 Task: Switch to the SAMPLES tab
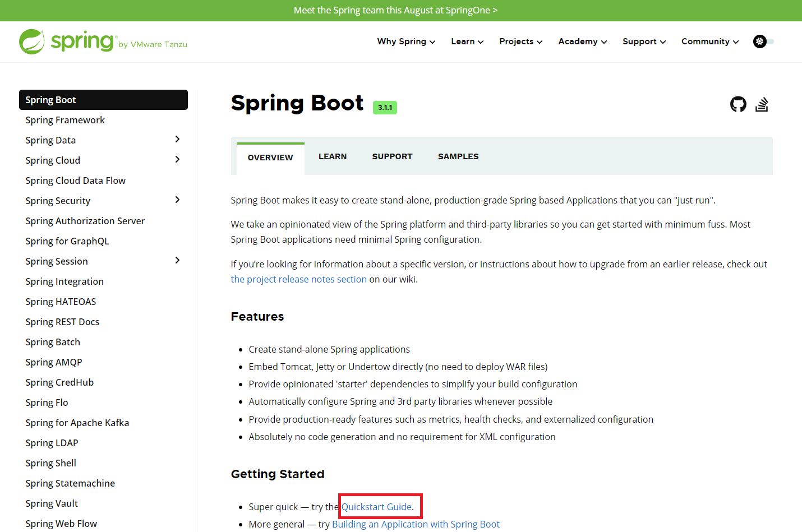click(x=458, y=156)
